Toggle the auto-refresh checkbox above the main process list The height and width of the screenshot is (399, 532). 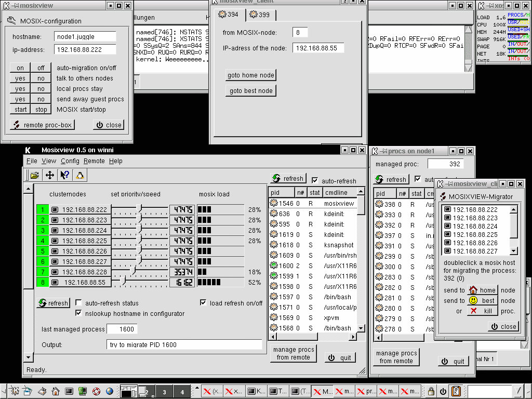click(x=315, y=180)
